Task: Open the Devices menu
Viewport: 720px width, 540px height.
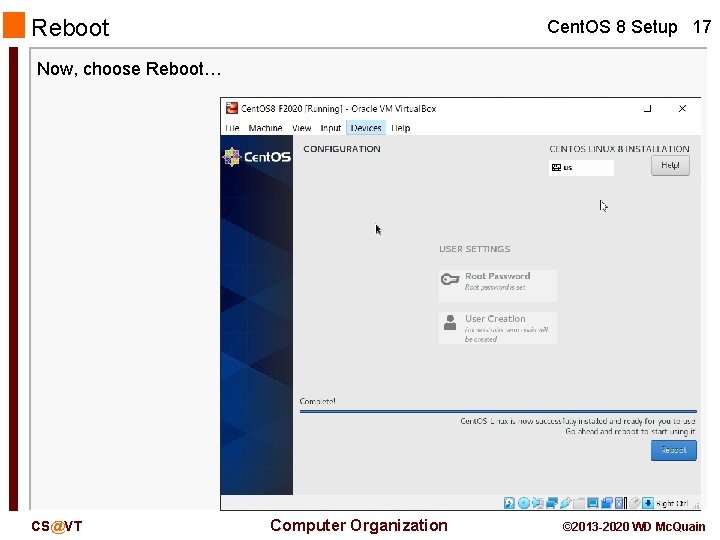Action: tap(366, 128)
